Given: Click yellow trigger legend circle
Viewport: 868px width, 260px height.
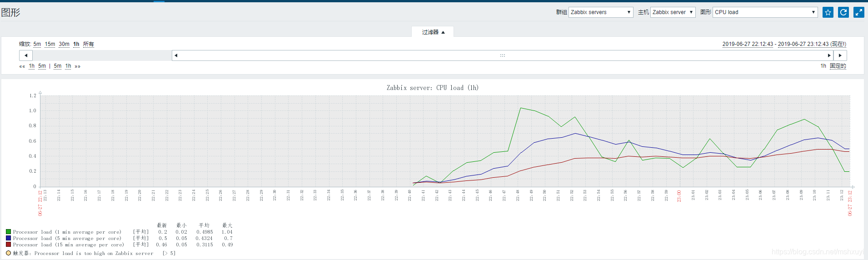Looking at the screenshot, I should pos(8,253).
